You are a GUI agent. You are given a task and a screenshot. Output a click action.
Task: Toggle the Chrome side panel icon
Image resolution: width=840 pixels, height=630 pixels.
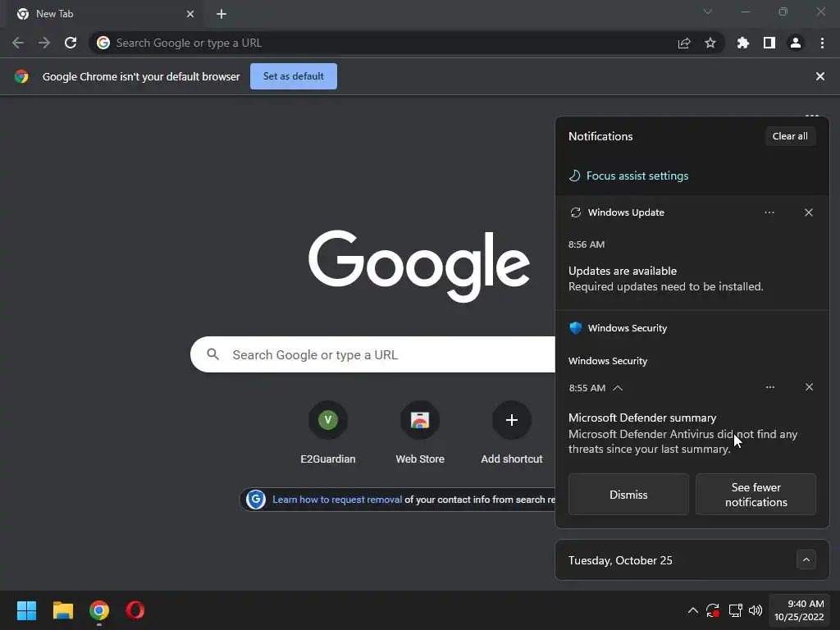click(x=769, y=43)
